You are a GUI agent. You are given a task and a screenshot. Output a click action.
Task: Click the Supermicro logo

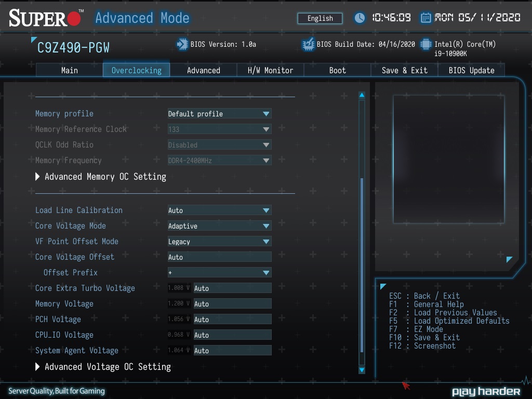(46, 18)
